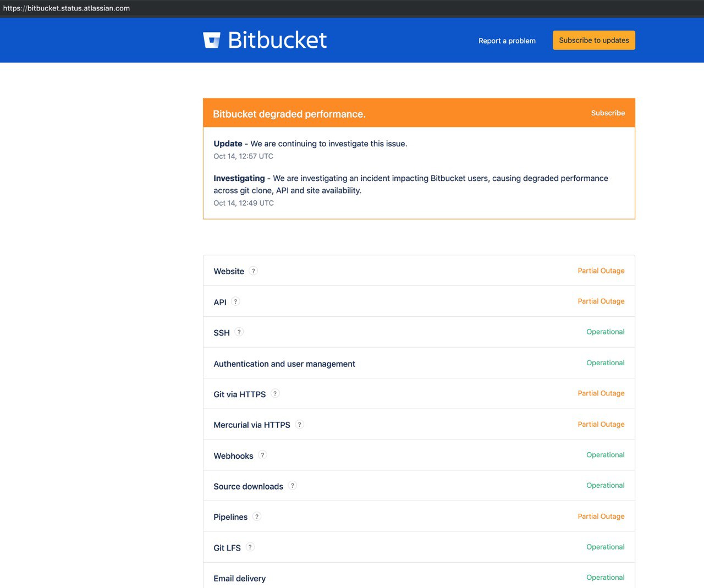The image size is (704, 588).
Task: Click the Pipelines component label
Action: [x=230, y=517]
